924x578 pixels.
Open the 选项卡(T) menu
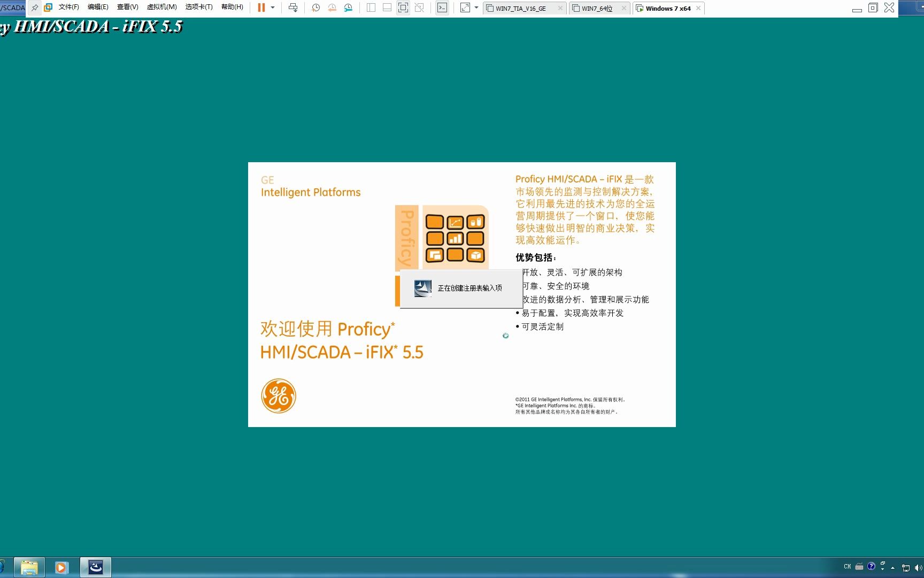(199, 7)
